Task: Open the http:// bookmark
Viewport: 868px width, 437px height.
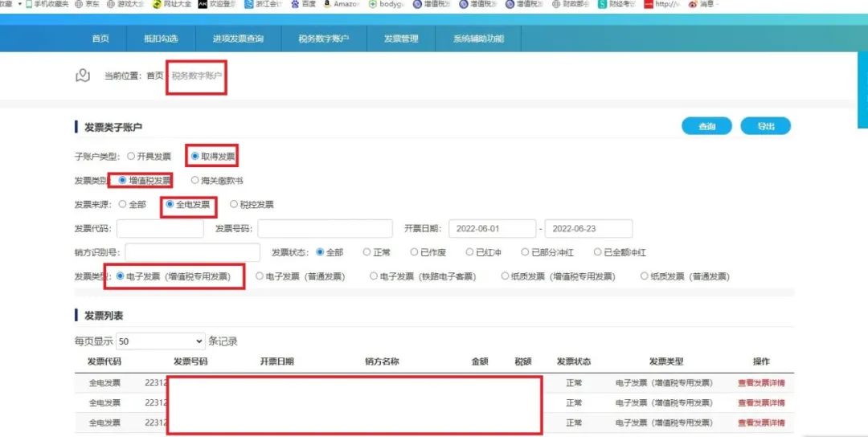Action: click(x=662, y=4)
